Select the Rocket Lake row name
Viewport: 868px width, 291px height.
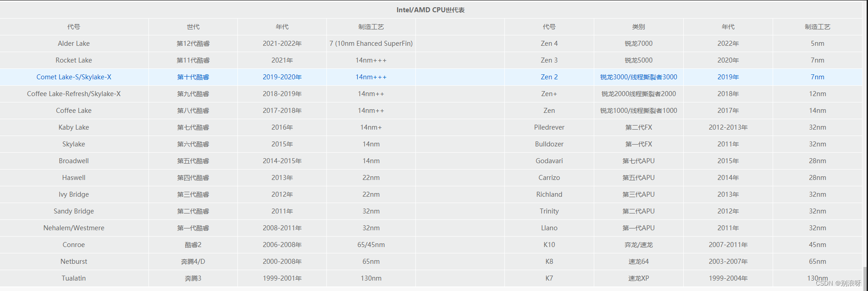point(74,60)
